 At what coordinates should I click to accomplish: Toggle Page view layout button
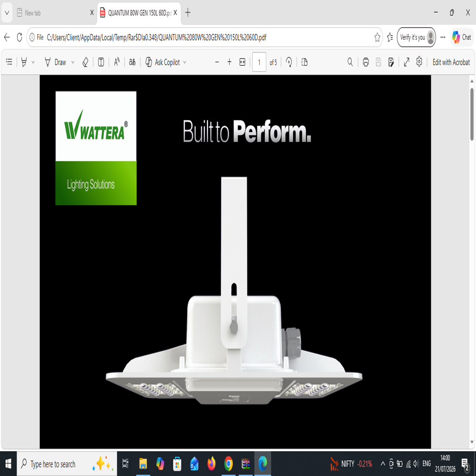click(305, 62)
